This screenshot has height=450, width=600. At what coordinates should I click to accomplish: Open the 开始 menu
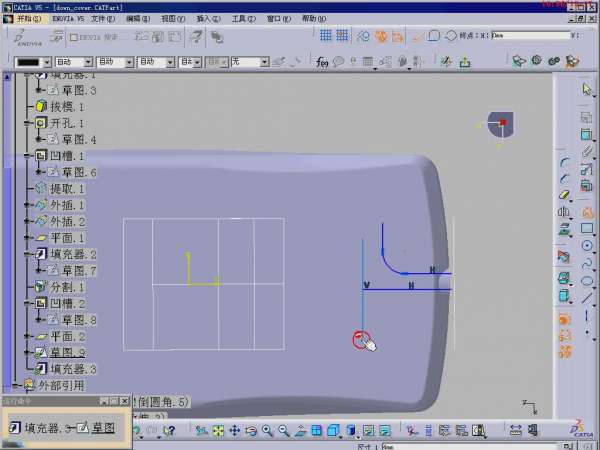29,18
